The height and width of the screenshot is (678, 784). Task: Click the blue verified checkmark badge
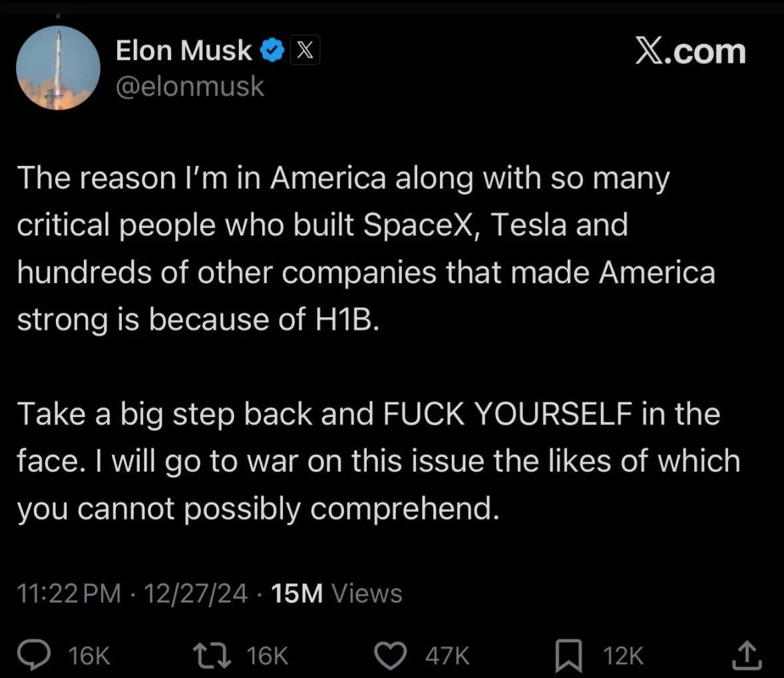click(272, 50)
